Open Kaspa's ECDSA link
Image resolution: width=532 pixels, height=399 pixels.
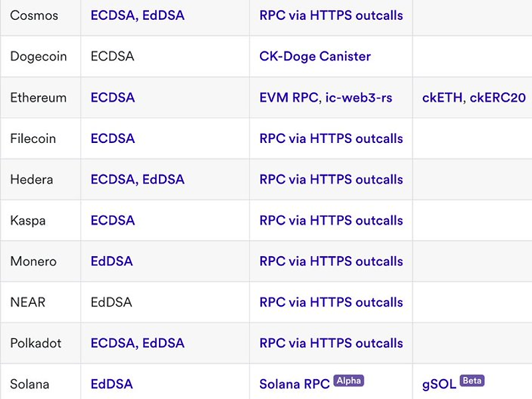pos(112,221)
